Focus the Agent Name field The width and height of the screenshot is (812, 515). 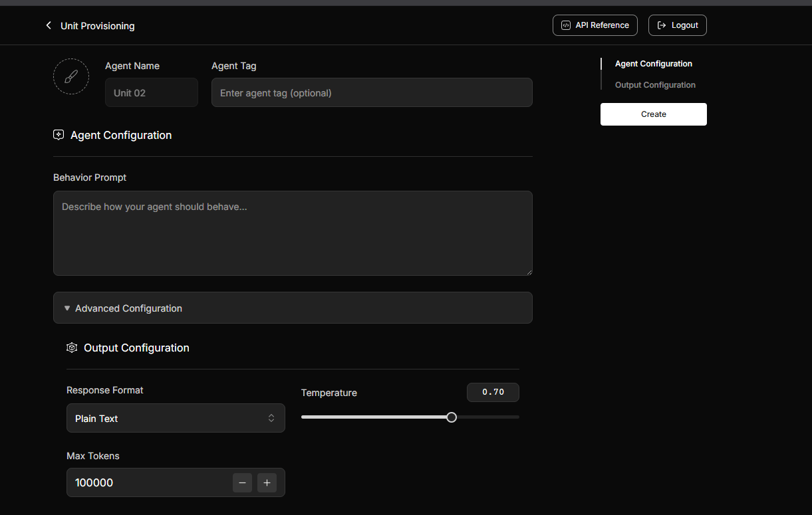152,92
